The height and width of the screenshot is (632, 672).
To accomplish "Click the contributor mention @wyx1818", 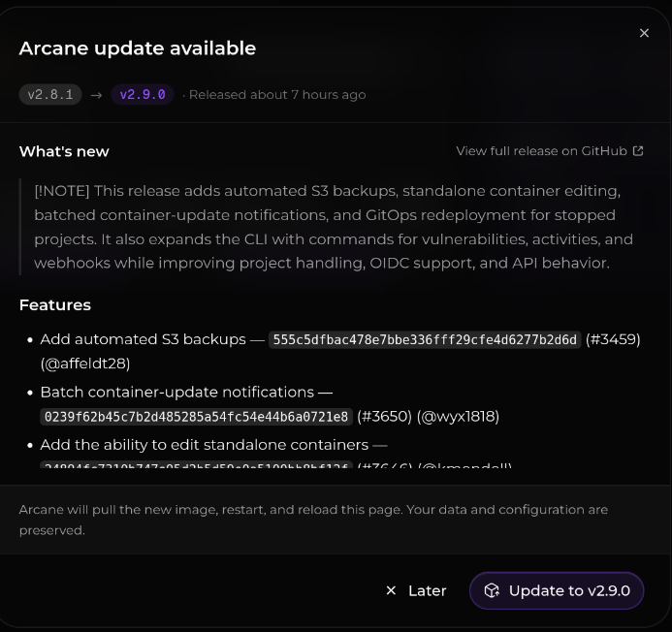I will (x=458, y=417).
